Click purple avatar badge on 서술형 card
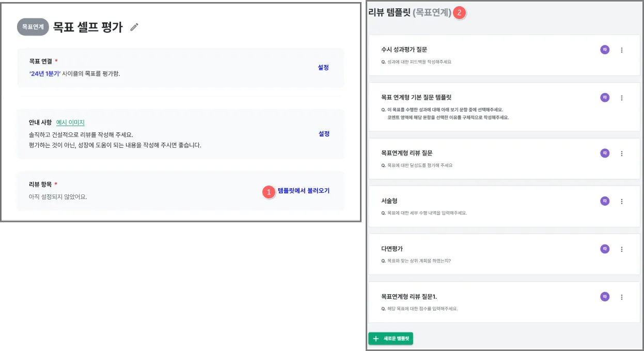Screen dimensions: 644x351 pos(605,201)
